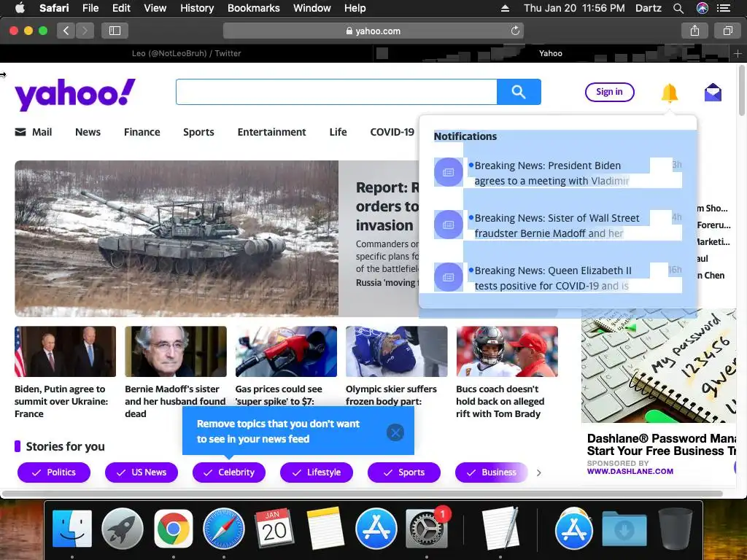Select the Yahoo tab

[x=551, y=53]
